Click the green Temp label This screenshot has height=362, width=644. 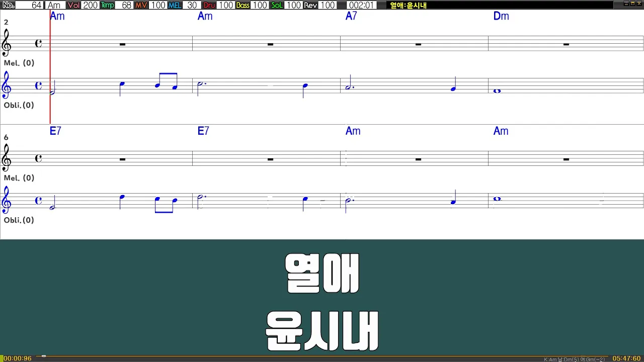tap(107, 5)
